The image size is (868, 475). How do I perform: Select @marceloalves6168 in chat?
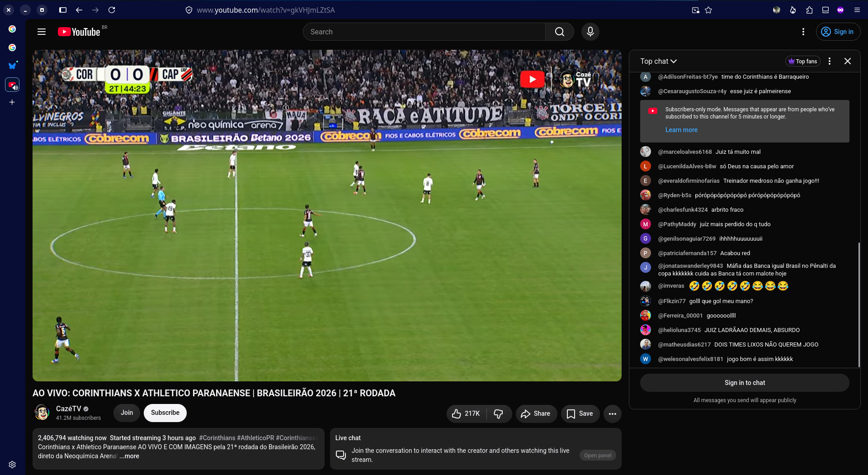[685, 152]
